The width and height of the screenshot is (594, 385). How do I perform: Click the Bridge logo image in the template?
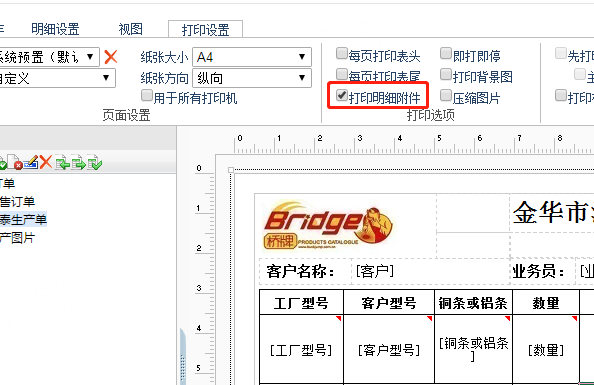coord(328,225)
